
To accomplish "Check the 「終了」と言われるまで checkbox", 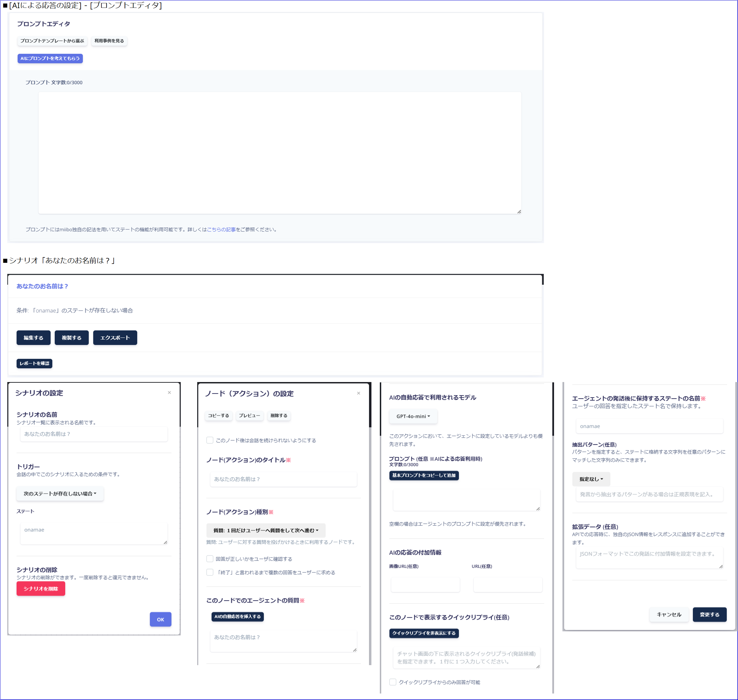I will (210, 572).
